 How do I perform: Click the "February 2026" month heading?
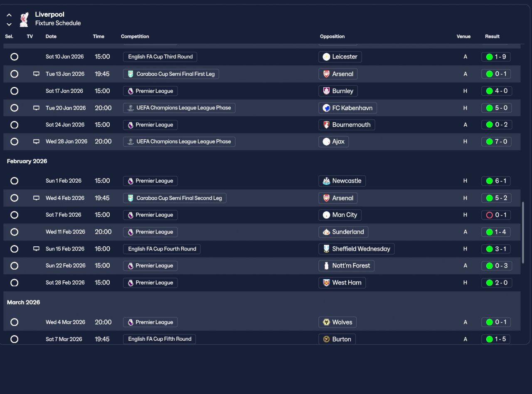pyautogui.click(x=27, y=161)
